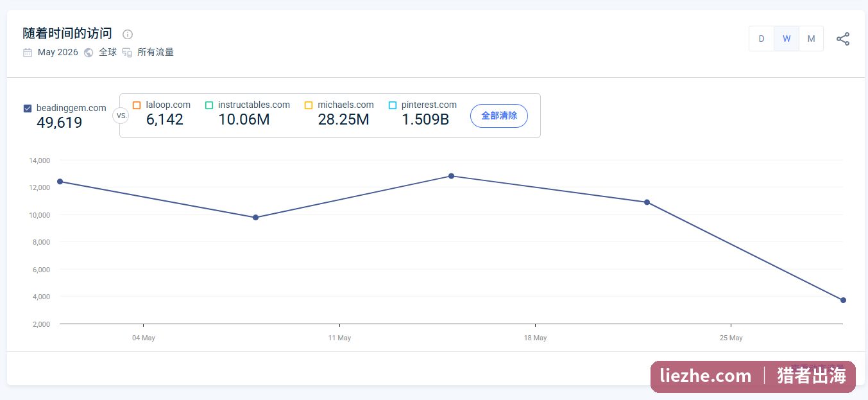Click the calendar icon next to May 2026

[28, 53]
